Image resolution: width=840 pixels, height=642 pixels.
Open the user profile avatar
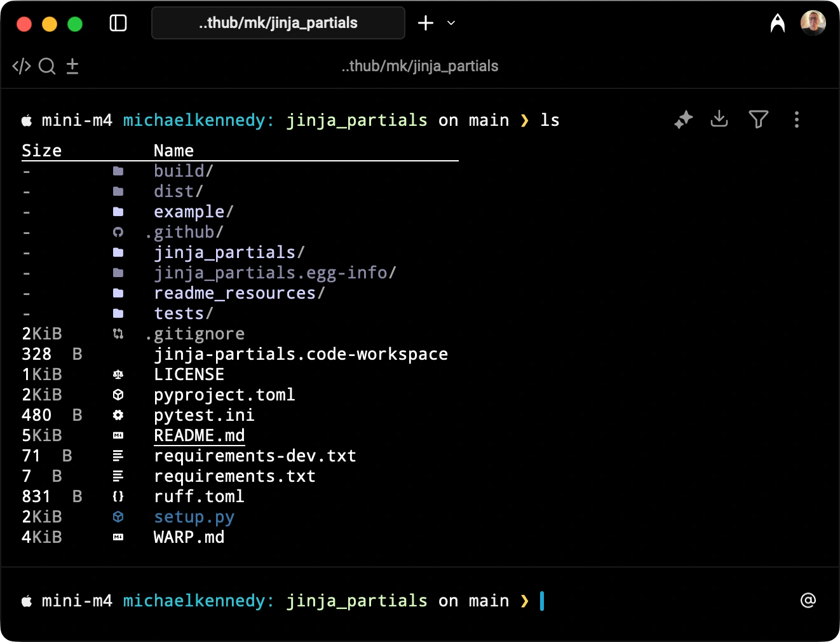tap(813, 24)
